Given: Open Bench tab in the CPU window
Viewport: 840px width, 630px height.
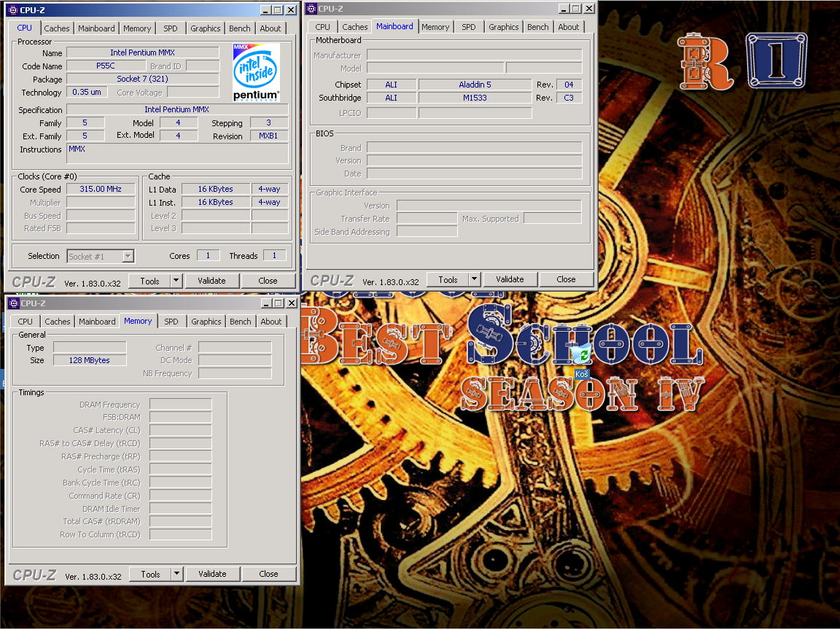Looking at the screenshot, I should 239,28.
